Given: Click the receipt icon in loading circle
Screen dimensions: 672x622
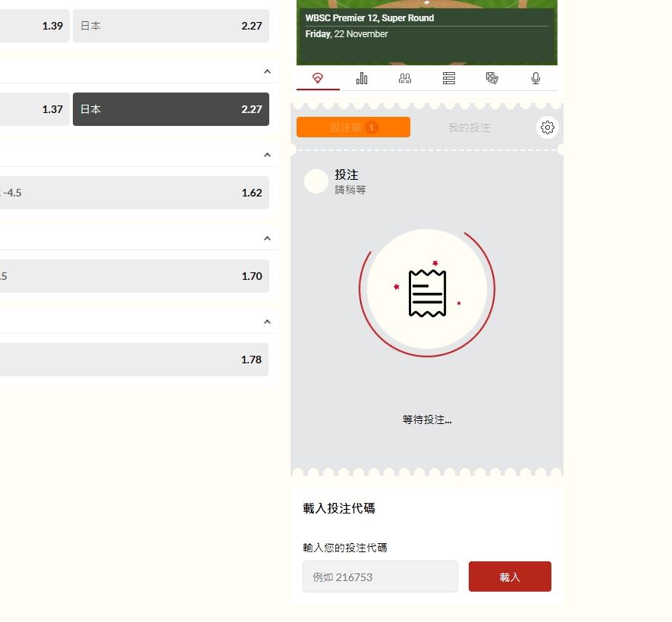Looking at the screenshot, I should click(x=427, y=292).
